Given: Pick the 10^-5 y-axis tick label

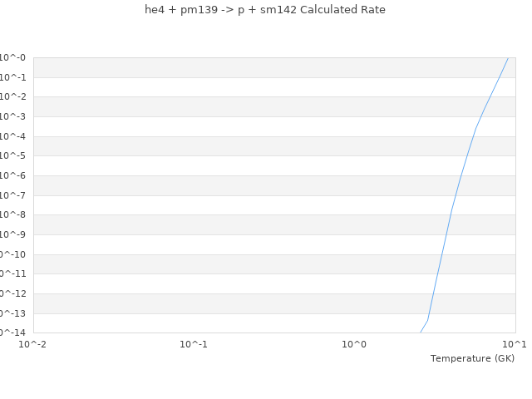Looking at the screenshot, I should tap(13, 156).
